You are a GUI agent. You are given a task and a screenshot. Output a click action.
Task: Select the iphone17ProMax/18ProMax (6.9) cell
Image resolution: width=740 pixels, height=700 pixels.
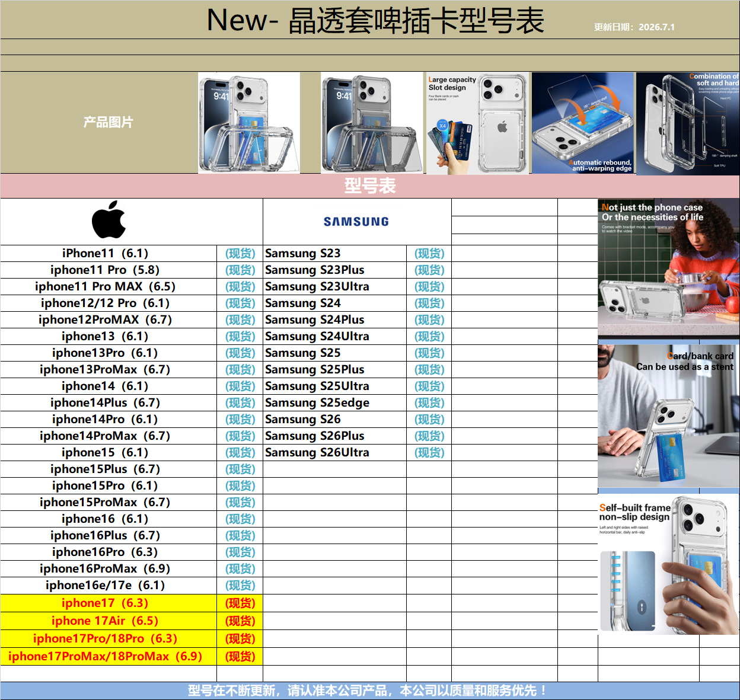click(x=109, y=657)
